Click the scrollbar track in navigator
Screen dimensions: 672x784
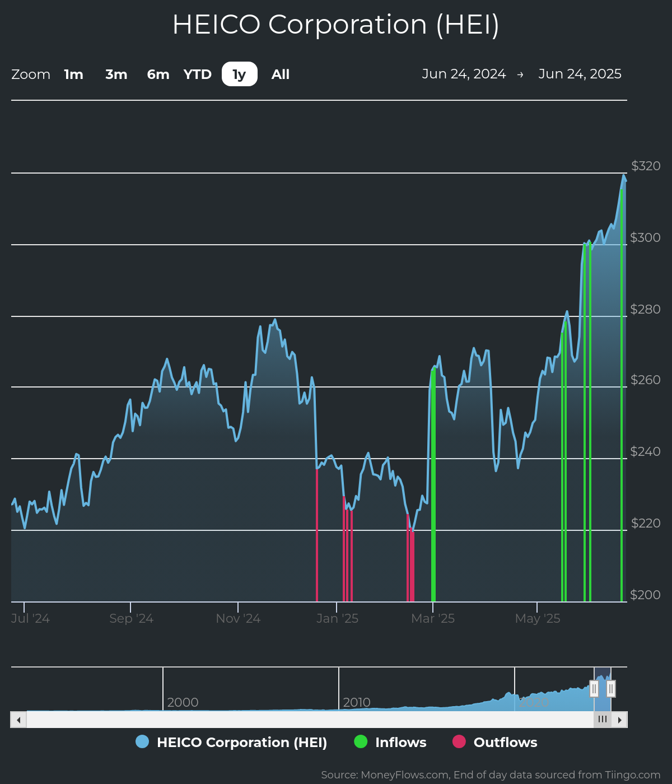click(310, 720)
